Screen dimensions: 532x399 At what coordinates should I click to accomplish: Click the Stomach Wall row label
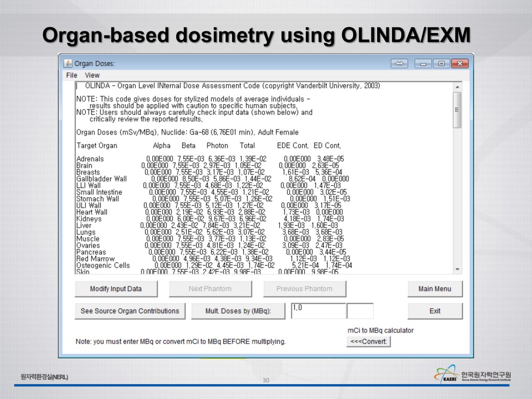97,199
